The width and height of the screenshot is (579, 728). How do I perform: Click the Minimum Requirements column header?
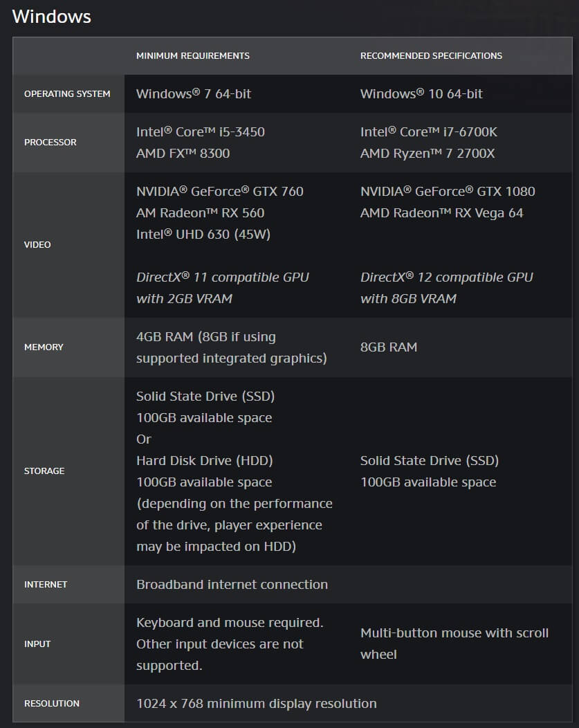pyautogui.click(x=192, y=55)
